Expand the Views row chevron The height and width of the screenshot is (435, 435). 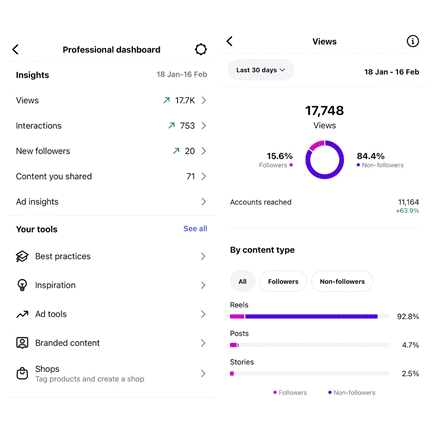point(204,100)
